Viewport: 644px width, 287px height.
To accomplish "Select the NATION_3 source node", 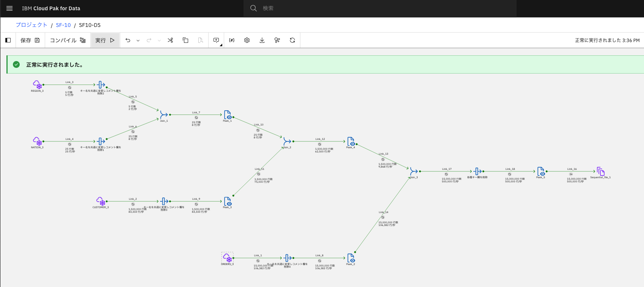I will point(37,141).
